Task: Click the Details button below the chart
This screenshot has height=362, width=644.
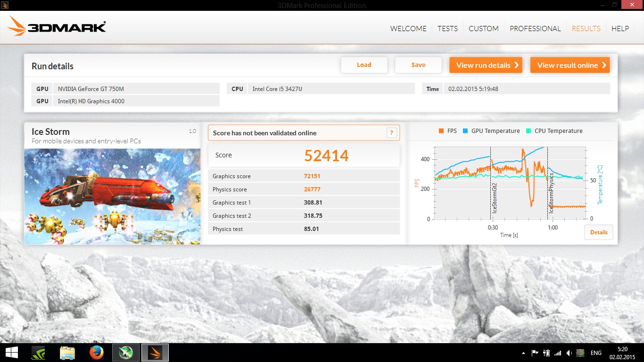Action: click(x=599, y=232)
